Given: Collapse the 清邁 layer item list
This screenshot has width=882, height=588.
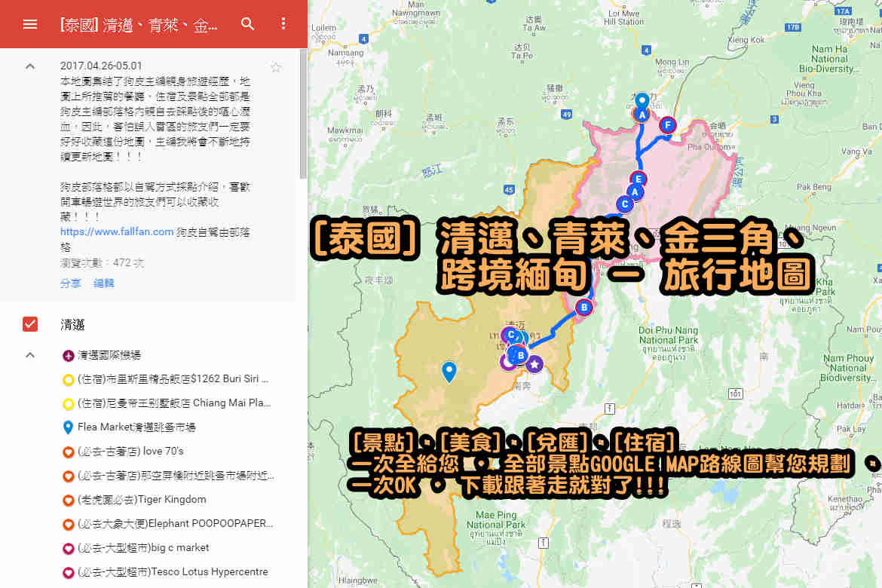Looking at the screenshot, I should pos(30,355).
